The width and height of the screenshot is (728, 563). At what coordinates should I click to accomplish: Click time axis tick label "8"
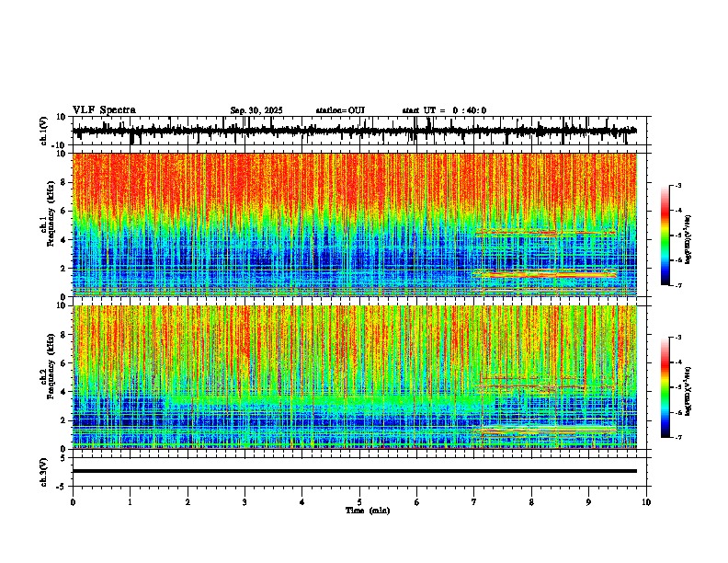click(531, 502)
